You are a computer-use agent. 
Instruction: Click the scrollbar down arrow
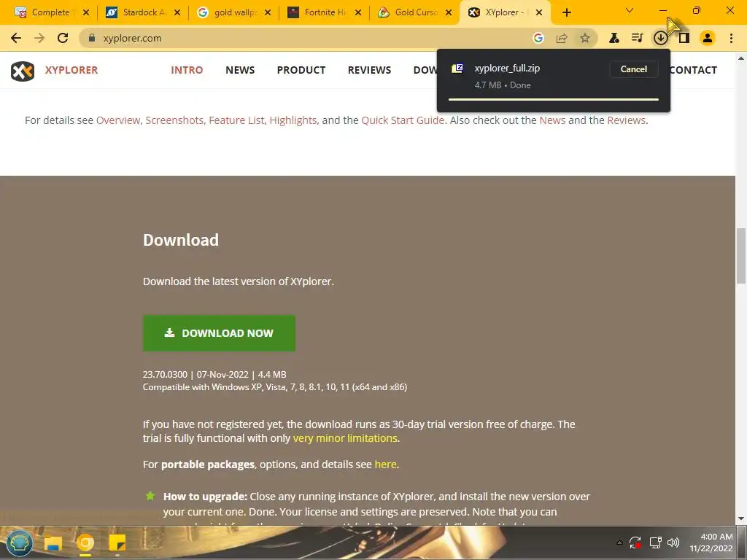point(741,518)
